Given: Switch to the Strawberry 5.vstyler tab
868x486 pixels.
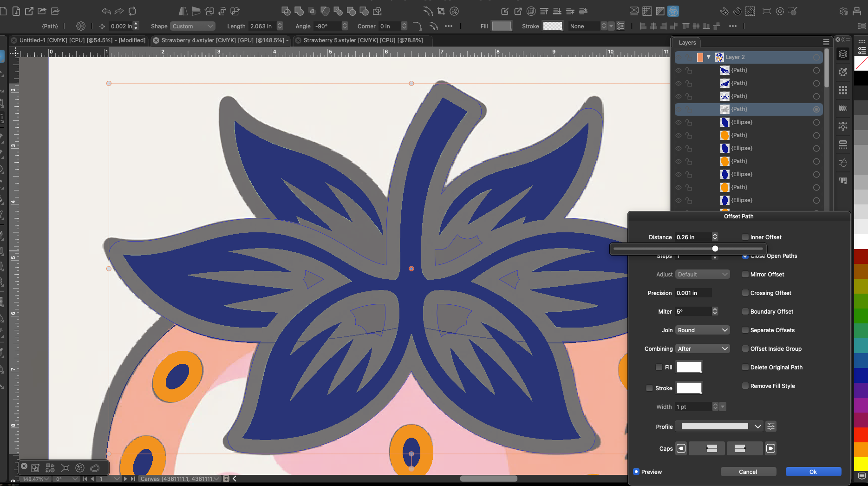Looking at the screenshot, I should (363, 40).
